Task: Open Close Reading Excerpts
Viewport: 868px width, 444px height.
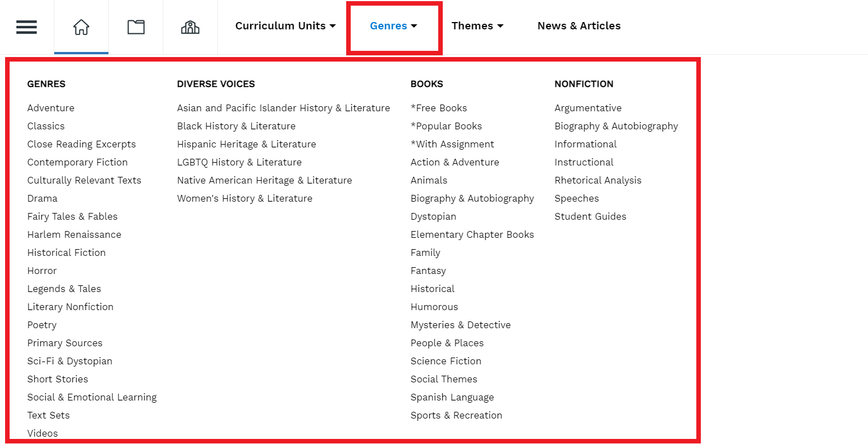Action: 81,144
